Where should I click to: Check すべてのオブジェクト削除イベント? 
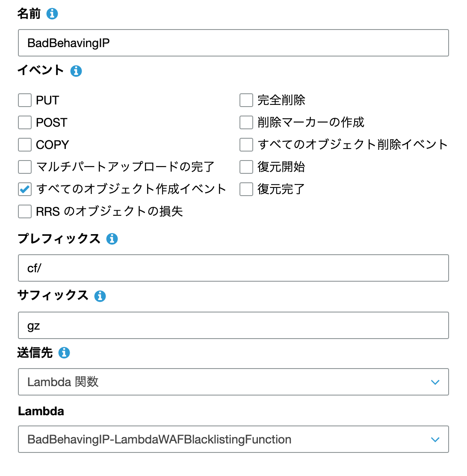point(246,144)
